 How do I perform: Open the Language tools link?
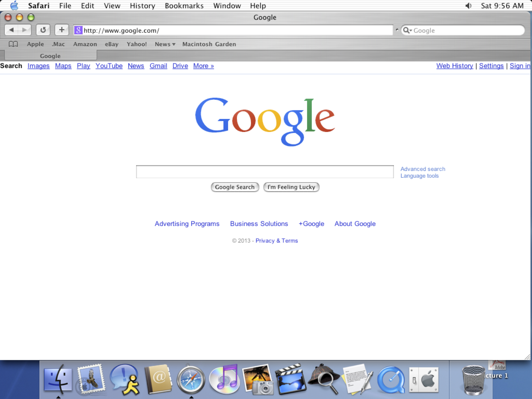click(420, 176)
